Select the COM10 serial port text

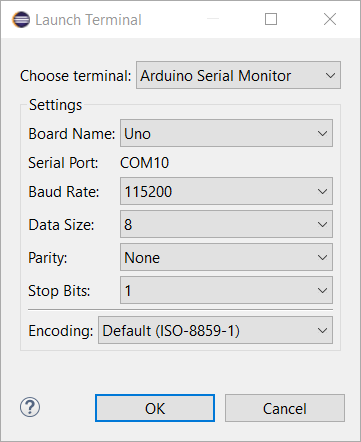point(144,163)
